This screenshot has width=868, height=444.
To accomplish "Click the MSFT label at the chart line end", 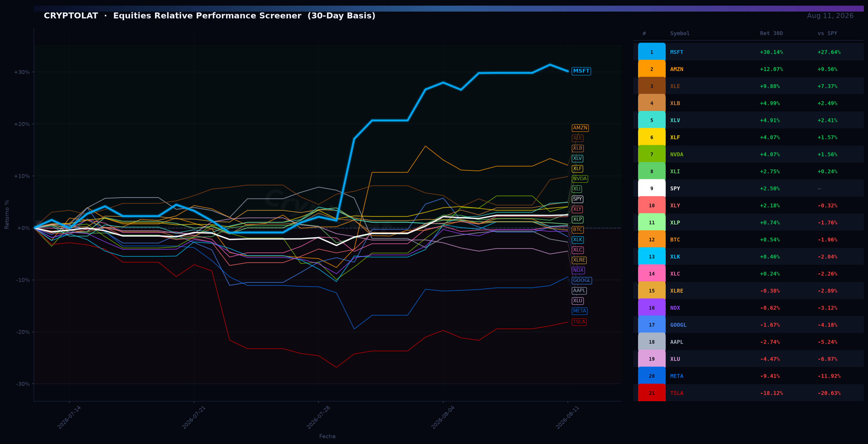I will pyautogui.click(x=581, y=71).
